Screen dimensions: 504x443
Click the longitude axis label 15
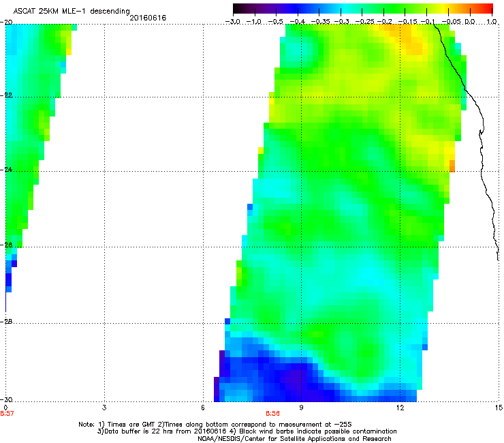(x=499, y=408)
